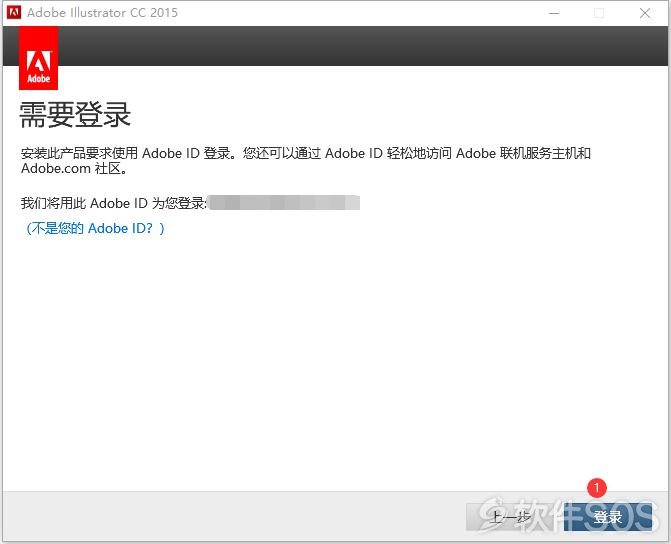Screen dimensions: 671x544
Task: Click the Adobe Illustrator CC 2015 window title
Action: coord(102,12)
